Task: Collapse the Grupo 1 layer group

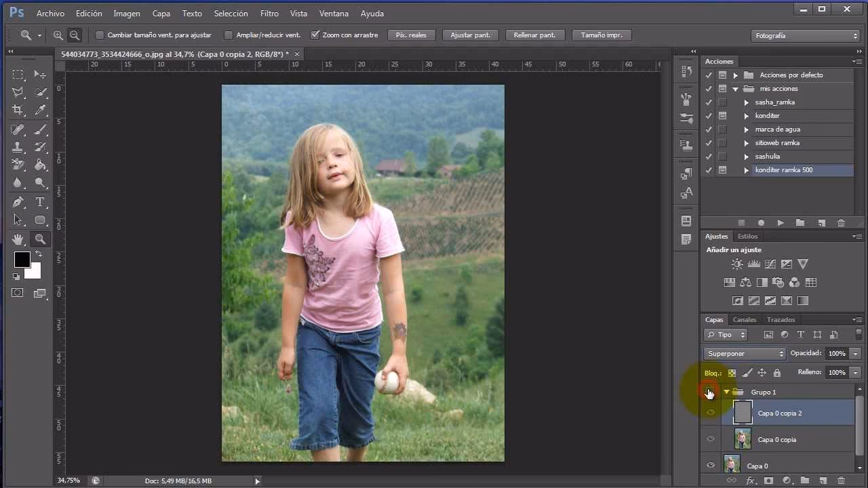Action: point(726,392)
